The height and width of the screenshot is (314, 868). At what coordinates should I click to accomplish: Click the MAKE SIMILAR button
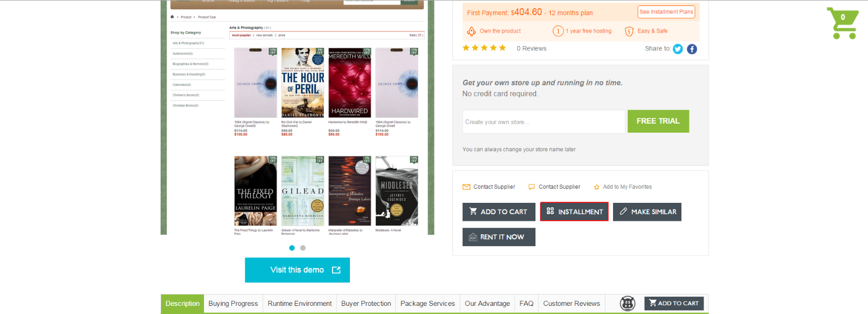pos(647,212)
